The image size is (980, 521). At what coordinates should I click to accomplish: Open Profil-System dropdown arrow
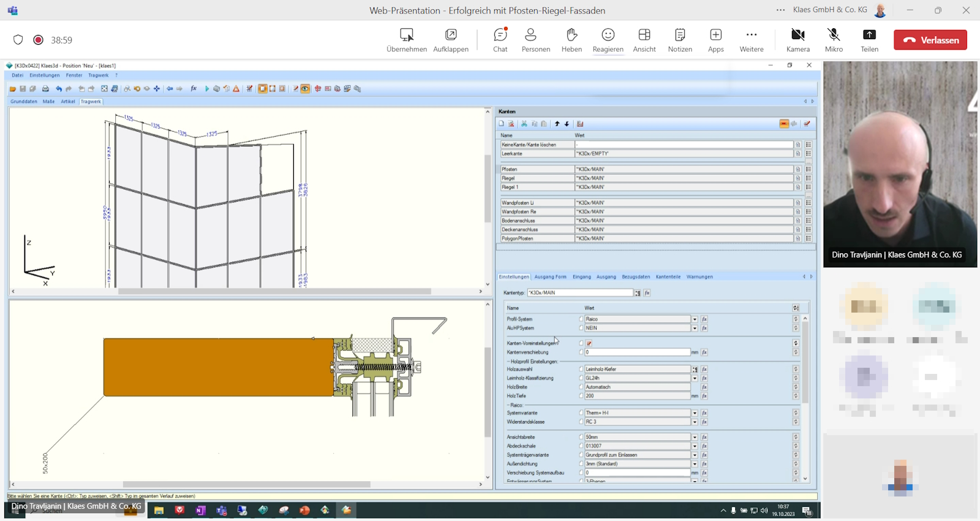695,319
